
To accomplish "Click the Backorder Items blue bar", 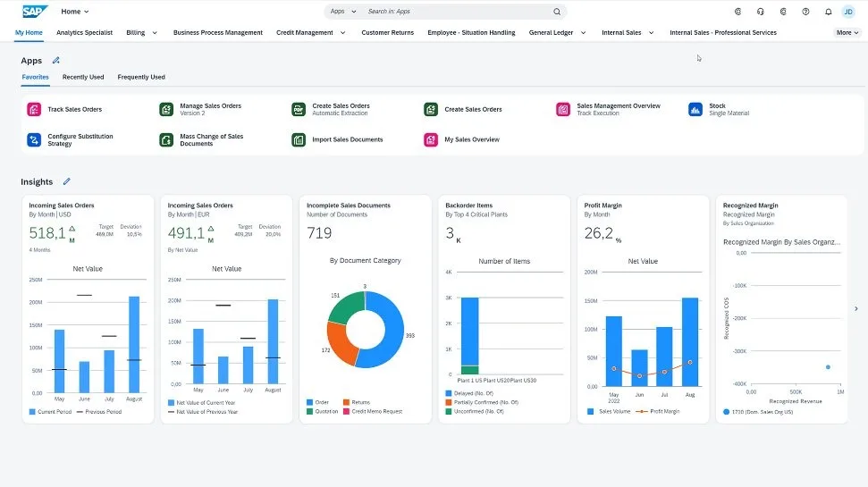I will (470, 332).
